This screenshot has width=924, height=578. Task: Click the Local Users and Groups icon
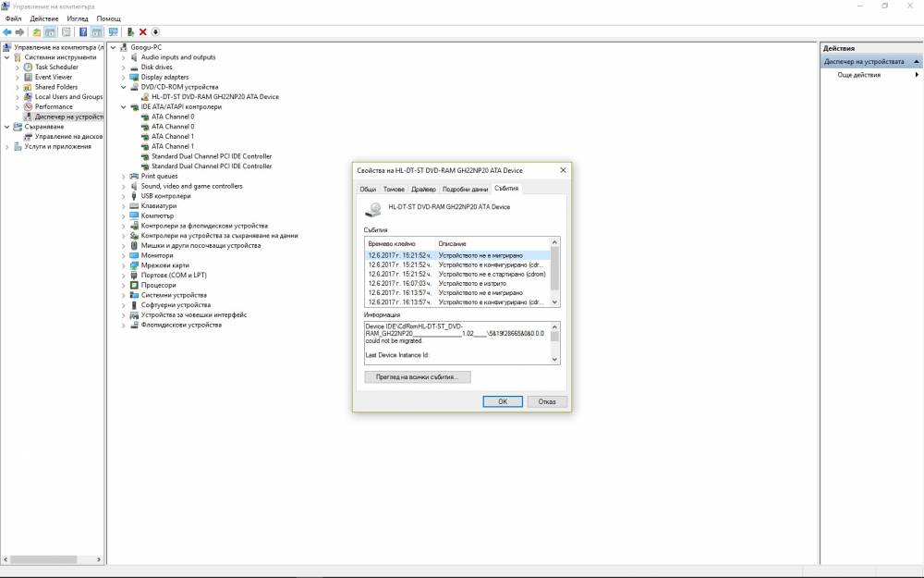click(28, 97)
